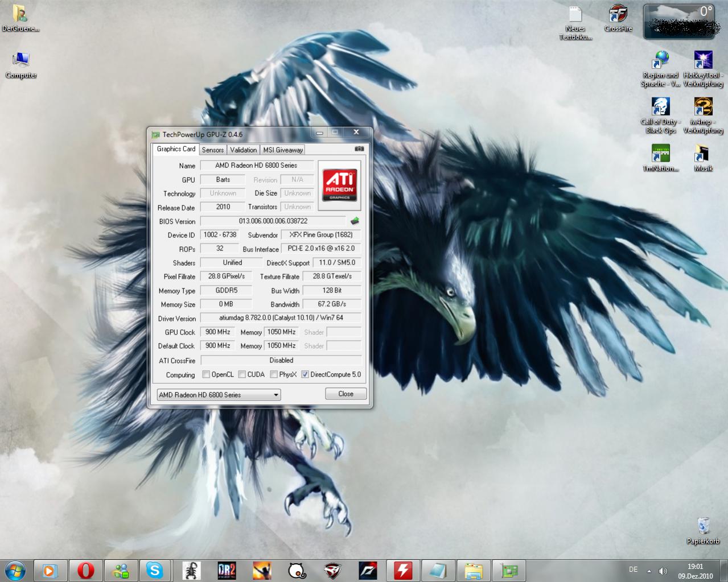Switch to the Sensors tab

pos(213,150)
